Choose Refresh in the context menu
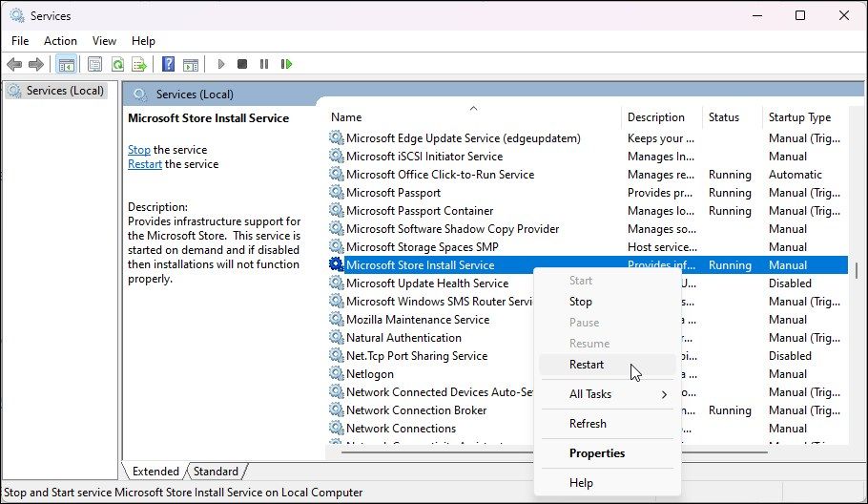The width and height of the screenshot is (868, 504). click(608, 424)
